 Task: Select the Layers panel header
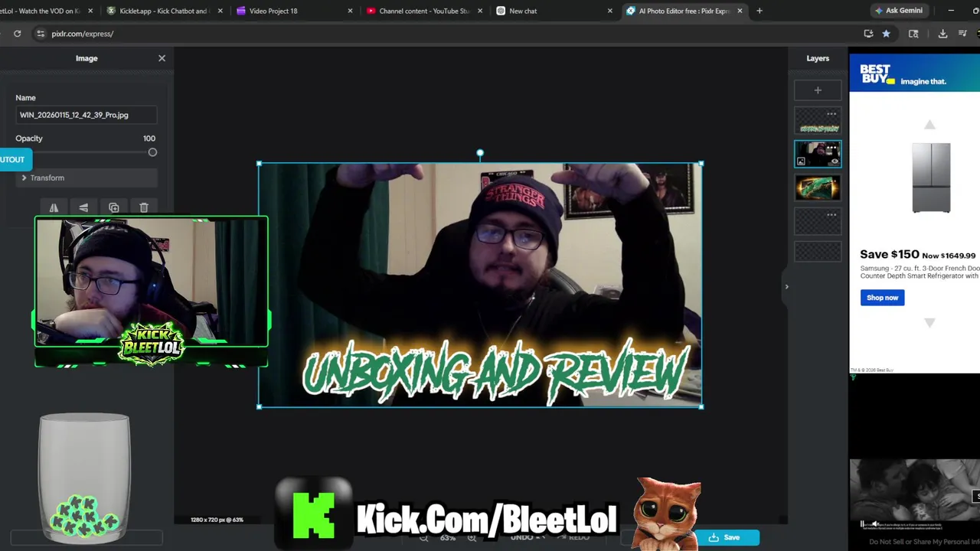coord(818,58)
